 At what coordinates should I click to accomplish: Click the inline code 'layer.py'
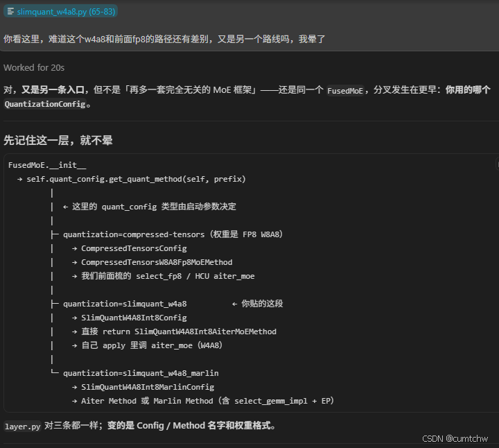[23, 427]
